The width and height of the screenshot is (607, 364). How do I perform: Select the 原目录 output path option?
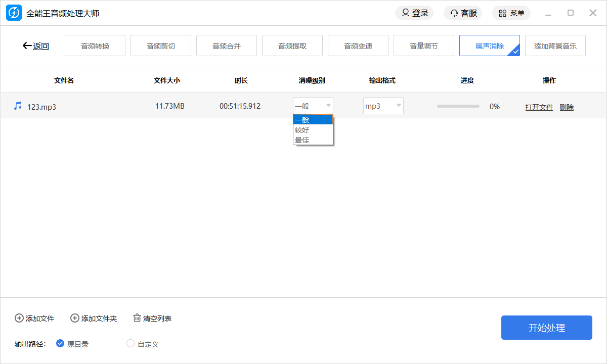click(x=60, y=344)
